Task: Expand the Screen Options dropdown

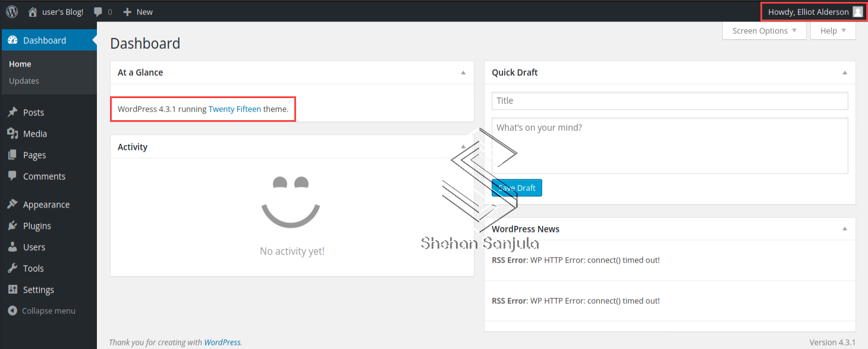Action: click(765, 31)
